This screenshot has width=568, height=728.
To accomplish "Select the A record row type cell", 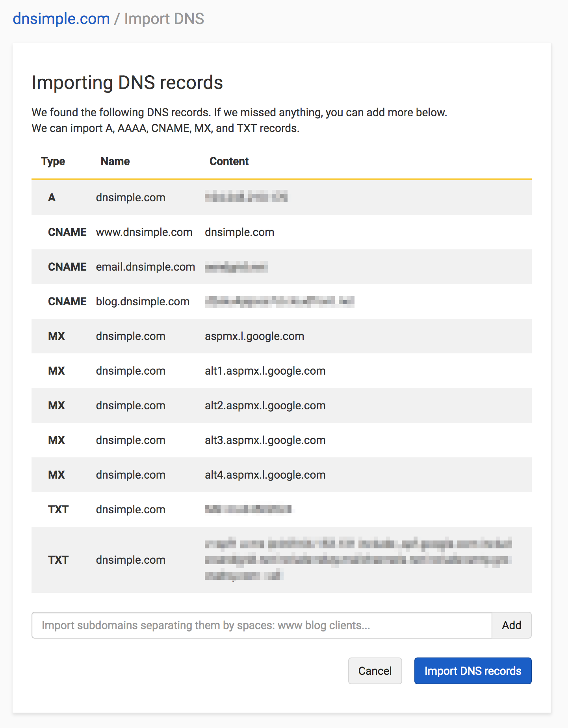I will (x=52, y=197).
